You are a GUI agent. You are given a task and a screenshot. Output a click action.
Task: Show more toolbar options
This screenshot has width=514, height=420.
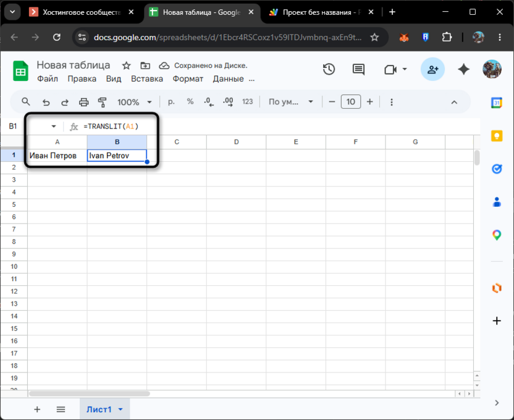pos(392,102)
